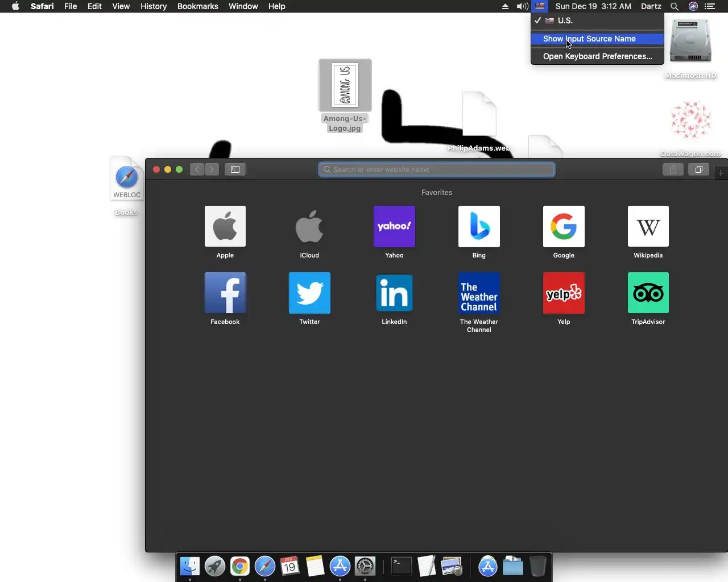Open Calendar from the Dock

click(x=290, y=566)
